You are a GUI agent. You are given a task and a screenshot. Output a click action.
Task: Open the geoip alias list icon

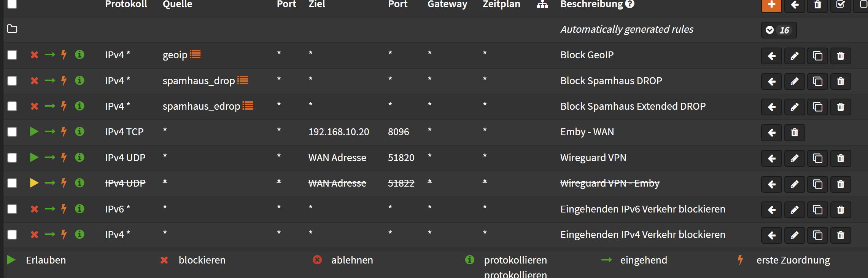pos(195,54)
